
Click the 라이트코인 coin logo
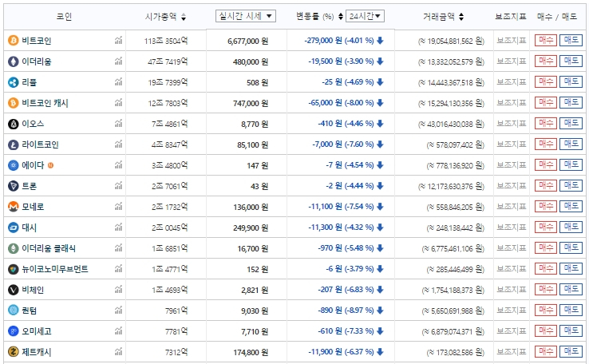point(13,144)
